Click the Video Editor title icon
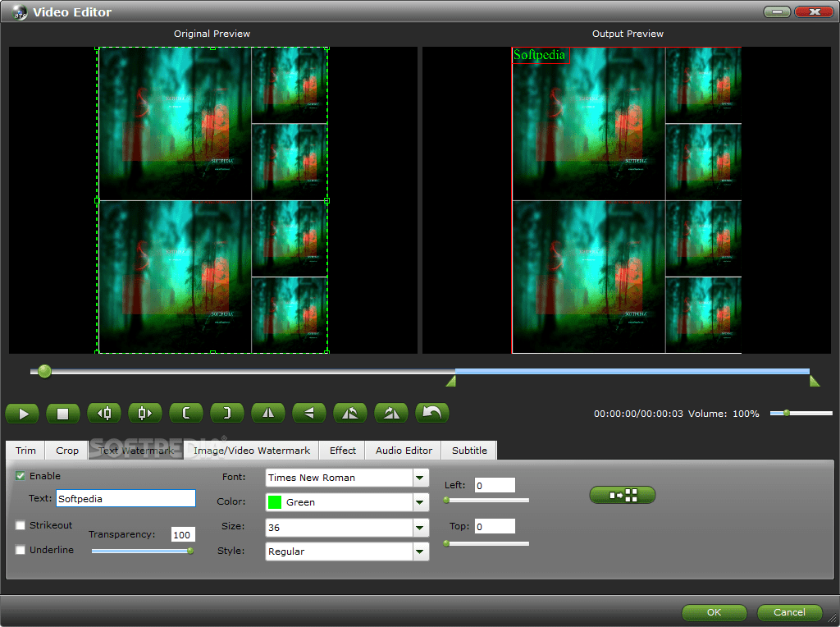This screenshot has height=627, width=840. pos(20,11)
